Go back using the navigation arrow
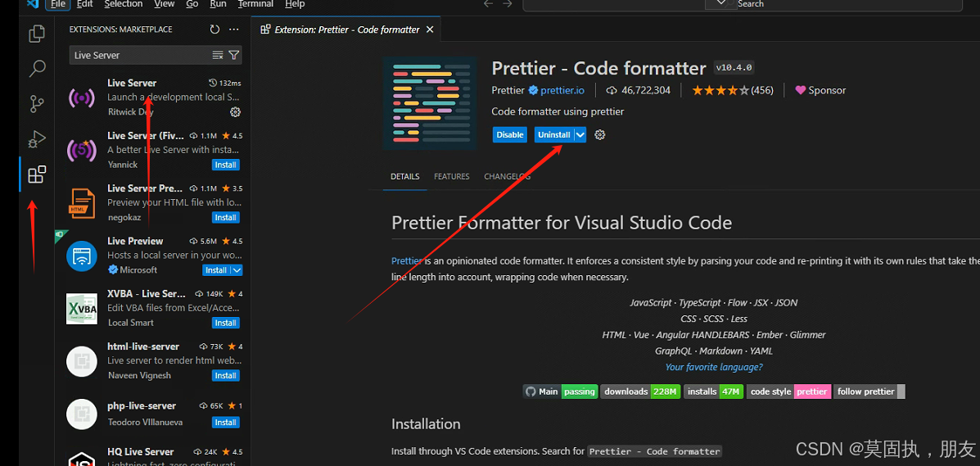Viewport: 980px width, 466px height. click(488, 4)
